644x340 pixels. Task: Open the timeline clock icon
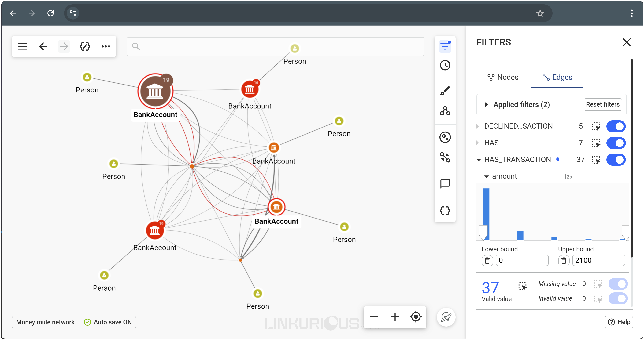click(445, 65)
